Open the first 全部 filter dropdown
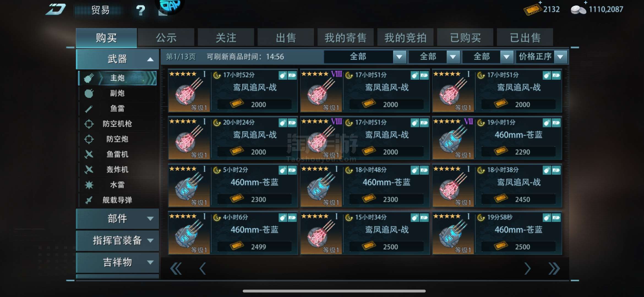 [x=365, y=57]
